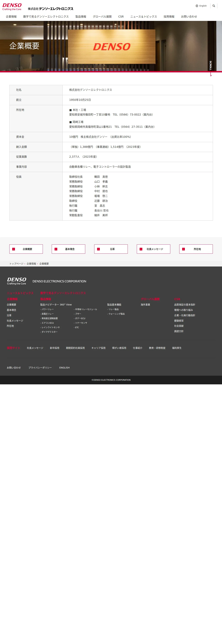Viewport: 222px width, 644px height.
Task: Click arrow icon on 沿革 button
Action: (x=98, y=249)
